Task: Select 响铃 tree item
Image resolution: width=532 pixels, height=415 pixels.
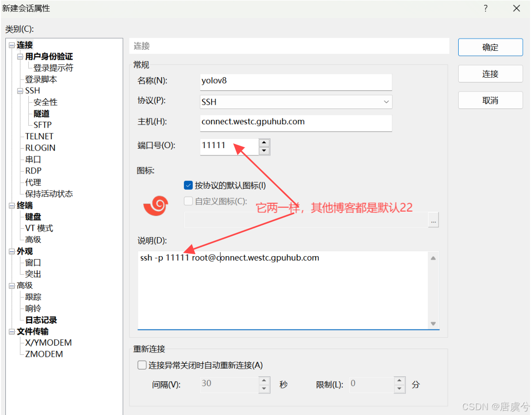Action: [x=33, y=308]
